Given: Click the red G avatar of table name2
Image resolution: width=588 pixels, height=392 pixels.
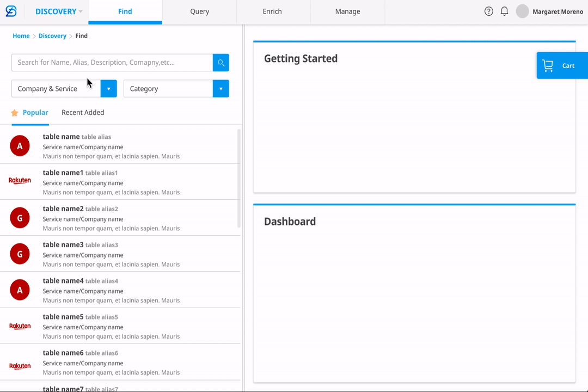Looking at the screenshot, I should [20, 218].
